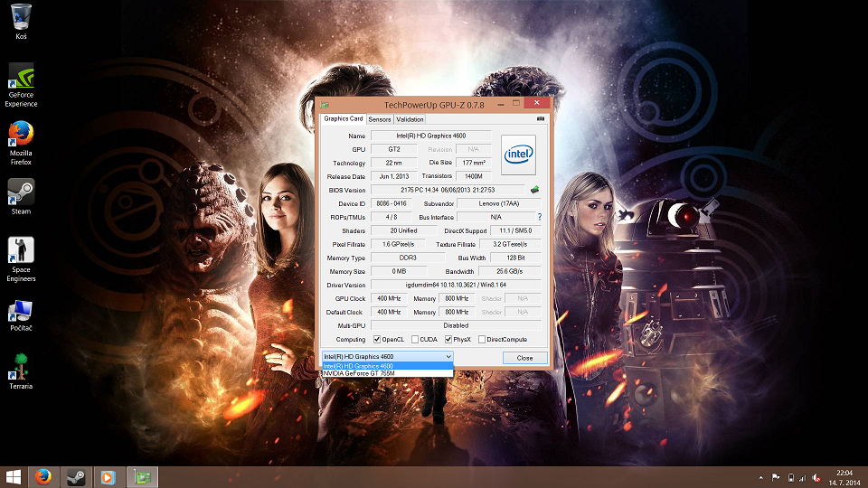The width and height of the screenshot is (868, 488).
Task: Launch Terraria desktop shortcut
Action: 21,371
